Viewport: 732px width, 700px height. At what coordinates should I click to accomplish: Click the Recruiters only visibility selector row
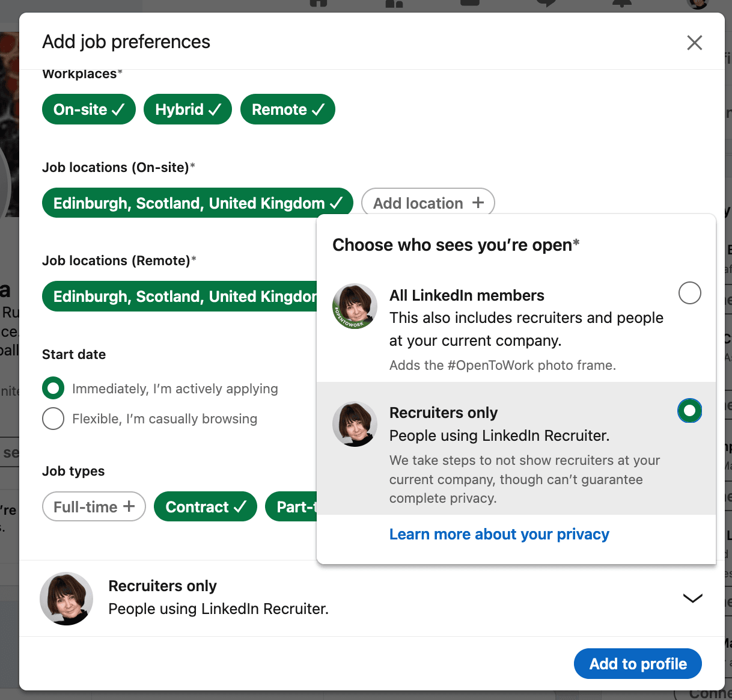371,598
